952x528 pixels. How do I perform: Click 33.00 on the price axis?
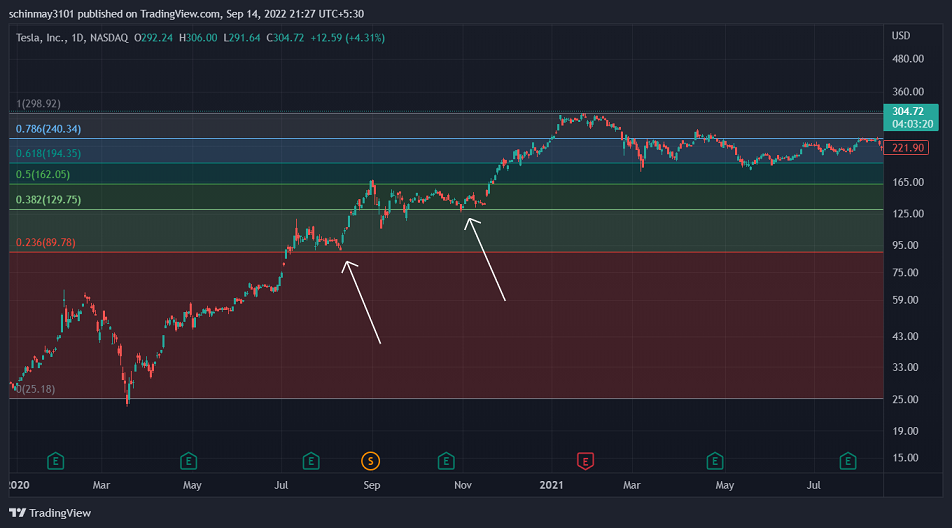tap(905, 367)
